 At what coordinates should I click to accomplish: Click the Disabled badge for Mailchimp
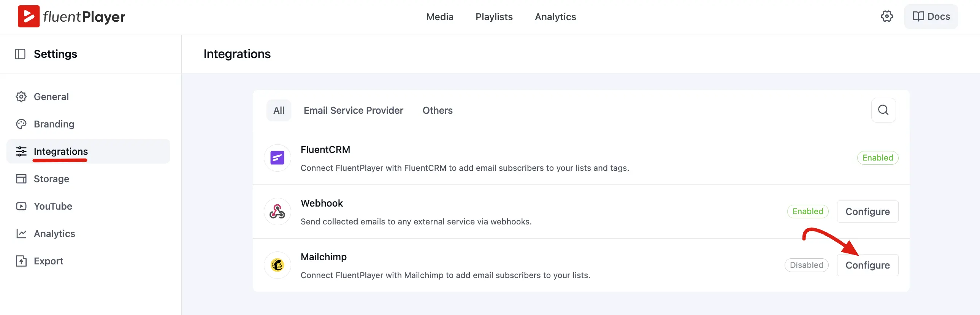coord(806,265)
